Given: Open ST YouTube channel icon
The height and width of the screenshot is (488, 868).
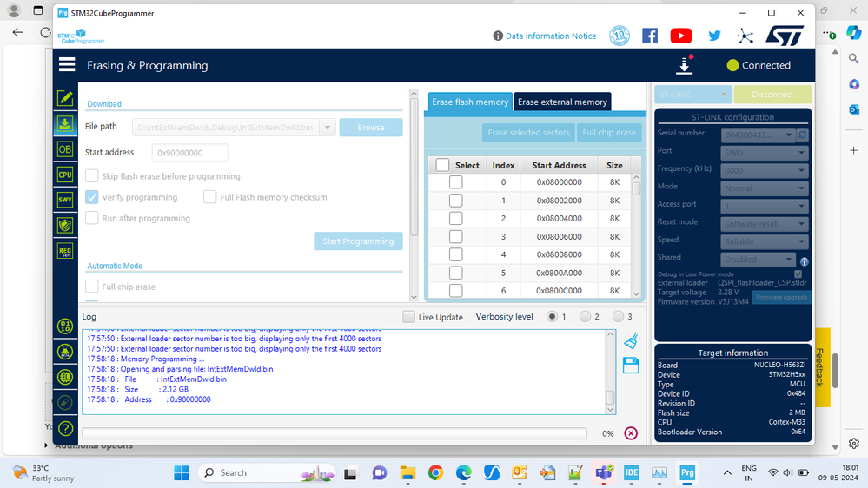Looking at the screenshot, I should [681, 36].
